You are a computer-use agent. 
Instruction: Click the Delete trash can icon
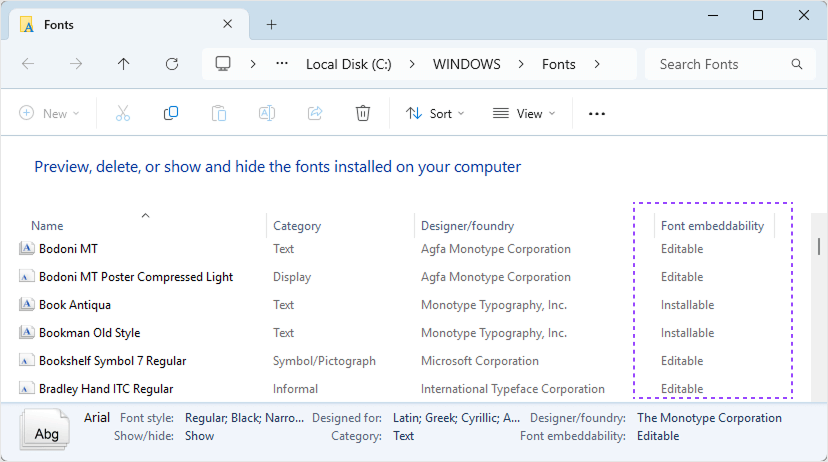click(x=363, y=113)
